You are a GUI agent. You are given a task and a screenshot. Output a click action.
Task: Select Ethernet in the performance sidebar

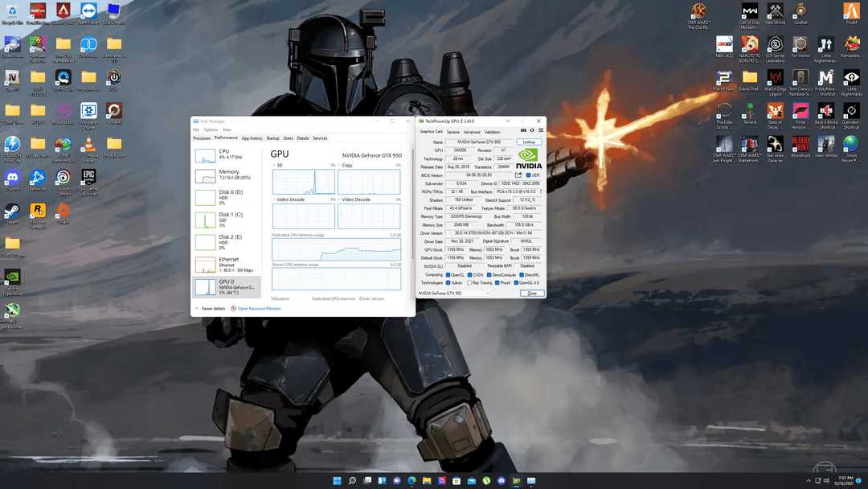click(227, 264)
